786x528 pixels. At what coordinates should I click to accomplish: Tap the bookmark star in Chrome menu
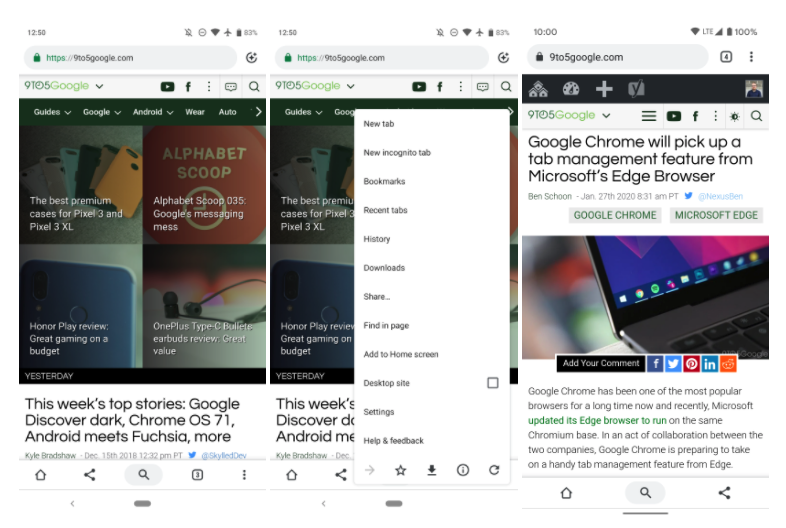coord(401,470)
